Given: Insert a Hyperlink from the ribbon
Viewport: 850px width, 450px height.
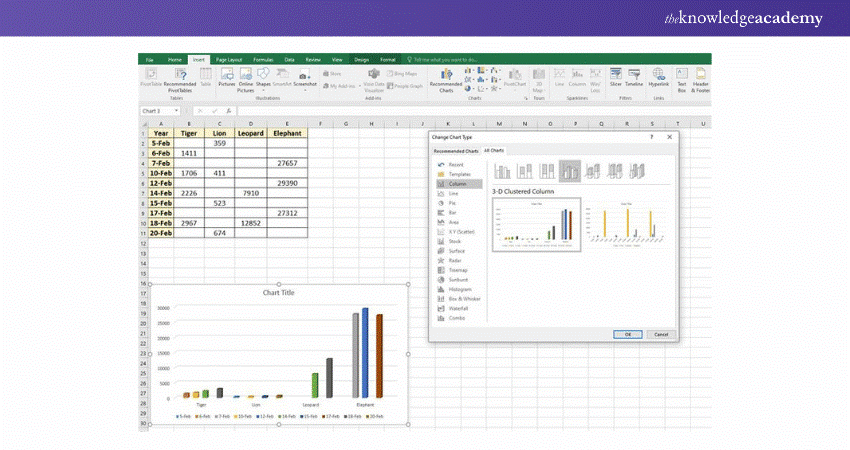Looking at the screenshot, I should pyautogui.click(x=658, y=78).
